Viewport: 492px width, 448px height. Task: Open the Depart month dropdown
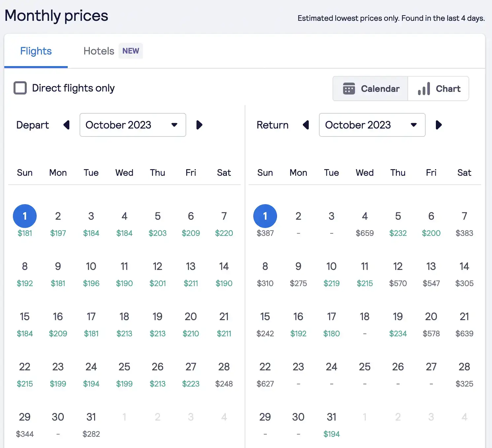(x=133, y=125)
